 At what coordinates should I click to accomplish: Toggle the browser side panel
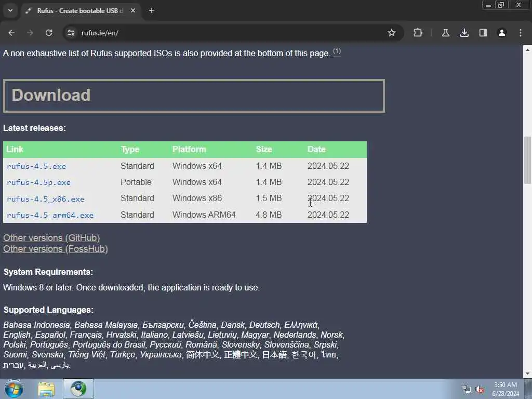pos(483,33)
